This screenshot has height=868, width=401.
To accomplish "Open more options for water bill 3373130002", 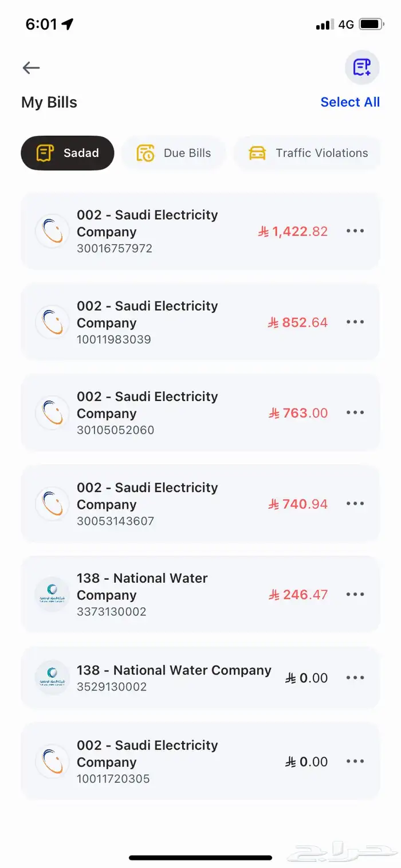I will click(355, 594).
